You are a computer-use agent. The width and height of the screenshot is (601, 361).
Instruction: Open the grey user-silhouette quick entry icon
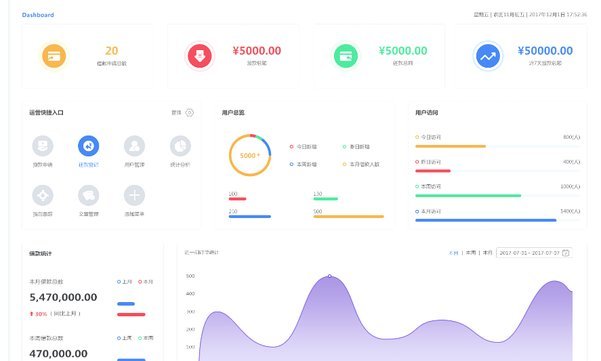(x=135, y=146)
